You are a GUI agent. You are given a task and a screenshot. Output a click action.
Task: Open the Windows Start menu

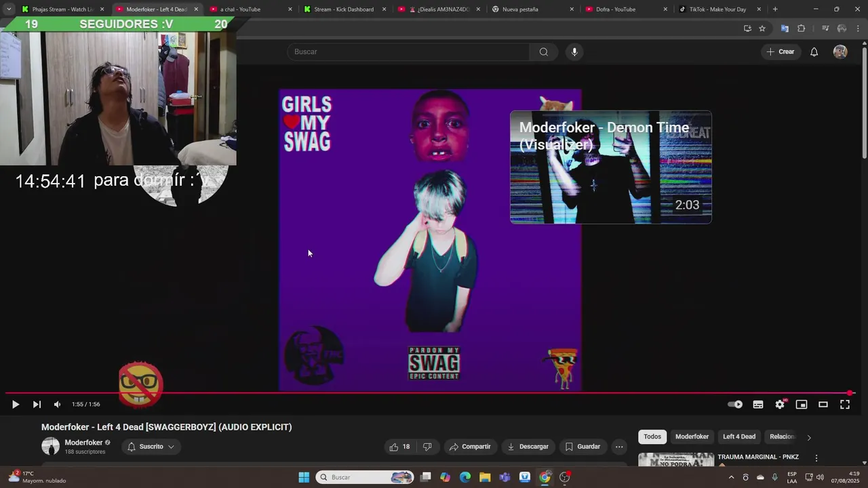pyautogui.click(x=304, y=477)
